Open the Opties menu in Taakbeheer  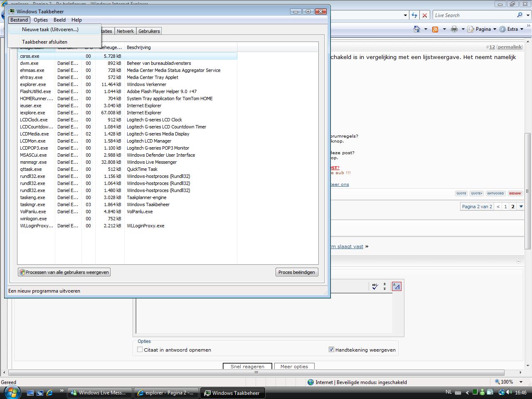click(41, 20)
